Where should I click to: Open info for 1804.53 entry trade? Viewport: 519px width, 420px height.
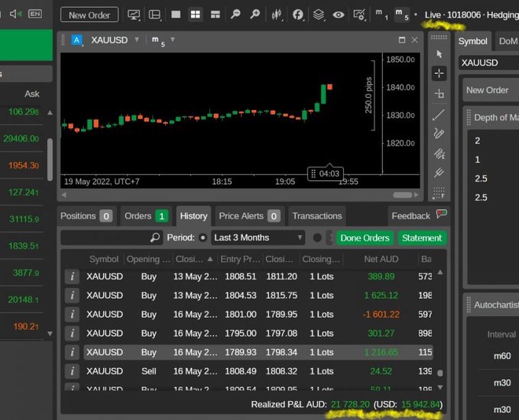[x=72, y=296]
